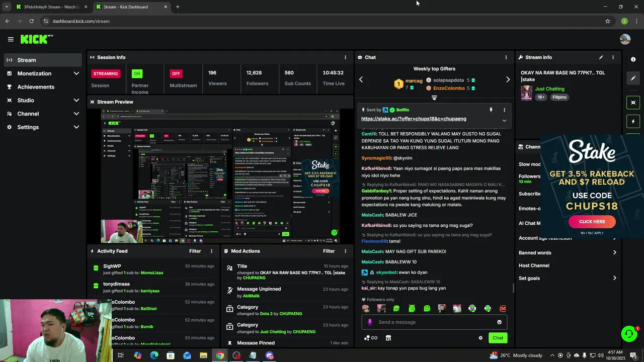
Task: Show next top gifters with right arrow
Action: tap(508, 79)
